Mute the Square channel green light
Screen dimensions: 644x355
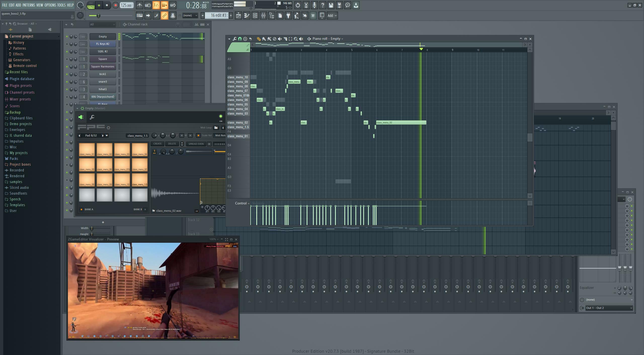[x=67, y=59]
